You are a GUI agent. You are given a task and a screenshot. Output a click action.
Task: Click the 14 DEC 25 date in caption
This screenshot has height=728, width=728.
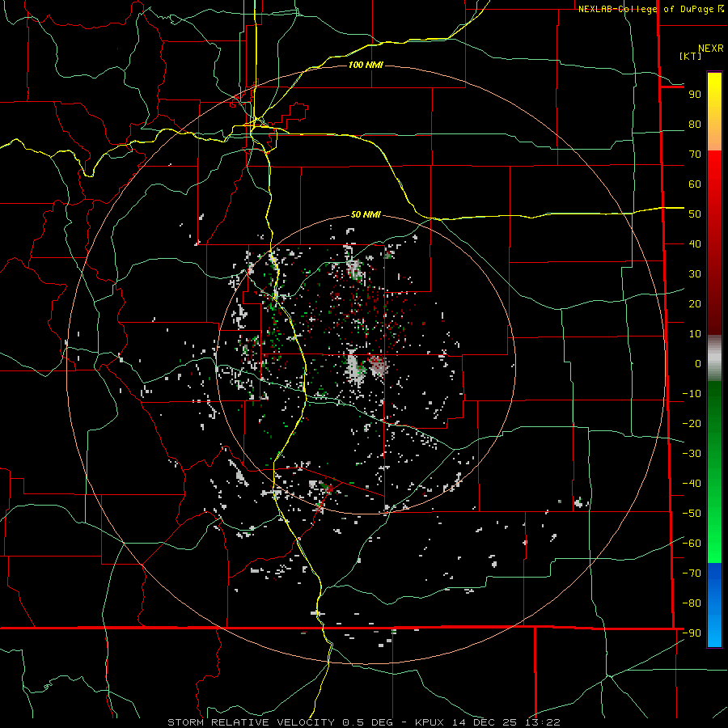(485, 722)
